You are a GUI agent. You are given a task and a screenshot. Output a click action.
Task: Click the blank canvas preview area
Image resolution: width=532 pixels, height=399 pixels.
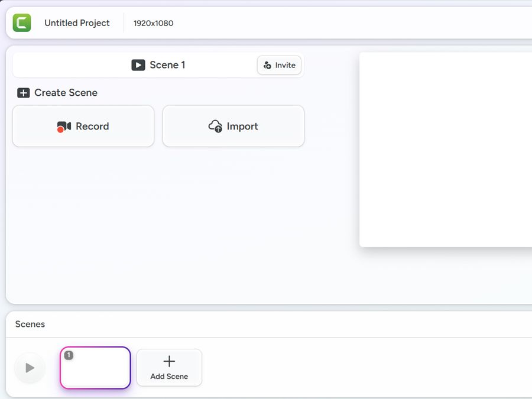click(446, 150)
